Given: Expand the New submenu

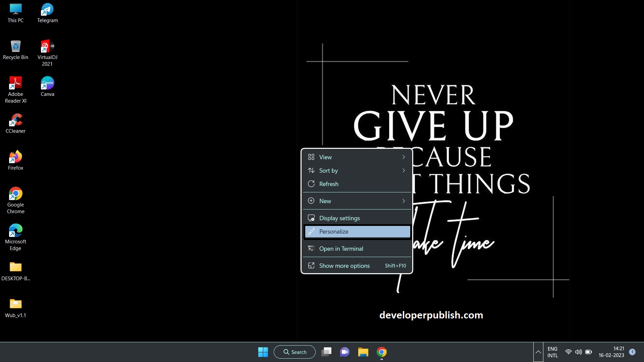Looking at the screenshot, I should point(357,201).
